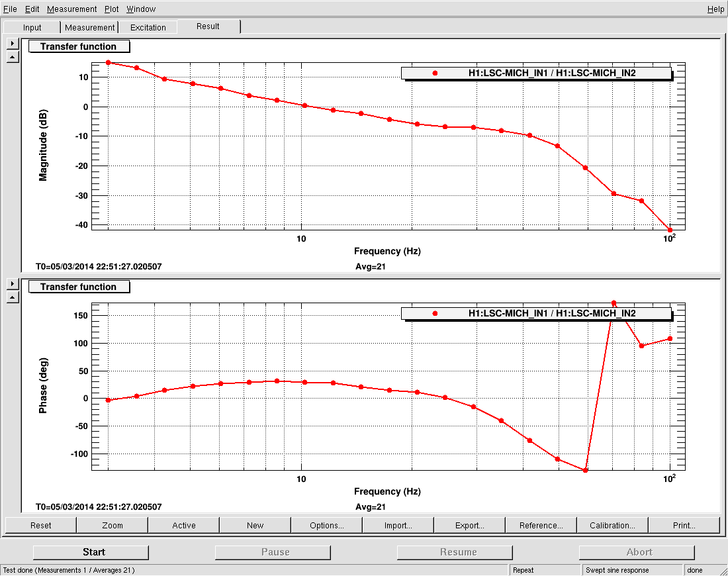Open plot Options...

pos(327,526)
